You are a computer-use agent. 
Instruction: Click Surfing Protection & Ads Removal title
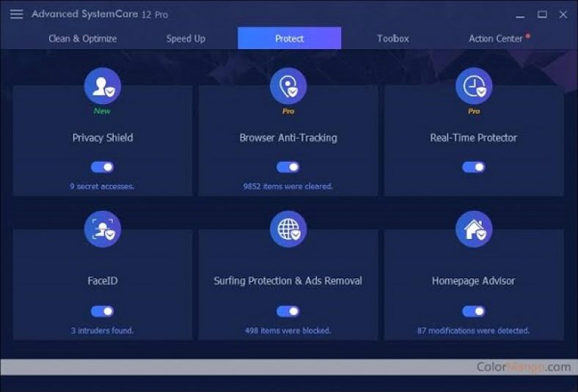[288, 281]
